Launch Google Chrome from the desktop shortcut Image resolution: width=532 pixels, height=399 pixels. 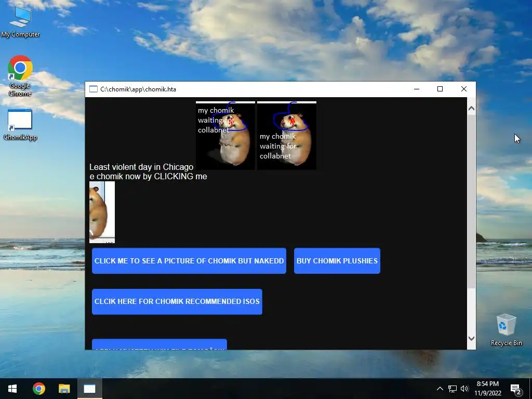pos(20,76)
